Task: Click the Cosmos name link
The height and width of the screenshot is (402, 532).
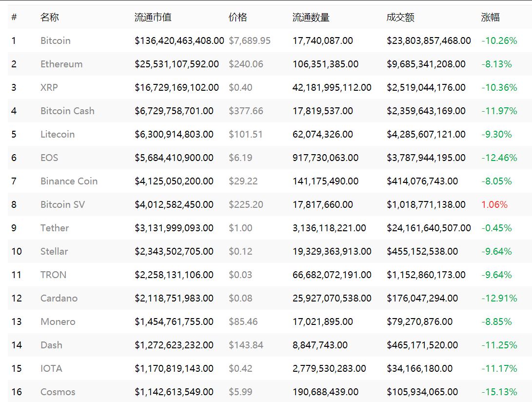Action: [x=58, y=392]
